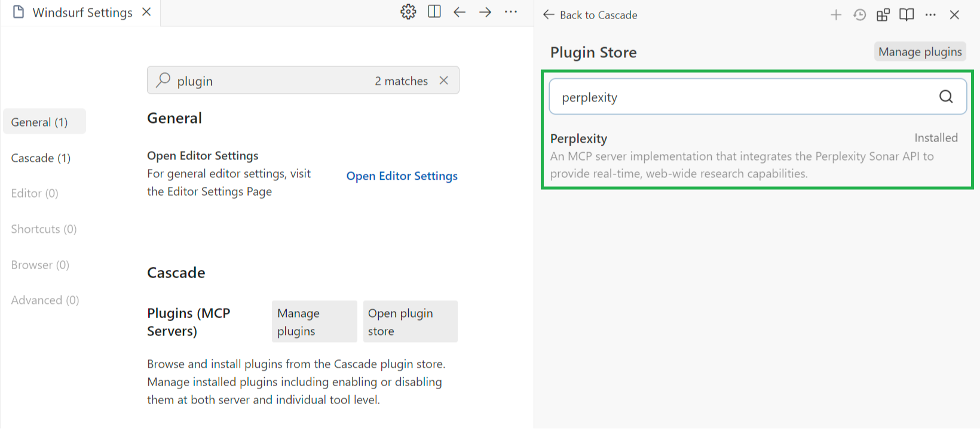Click the Cascade section heading
The image size is (980, 431).
pos(176,273)
